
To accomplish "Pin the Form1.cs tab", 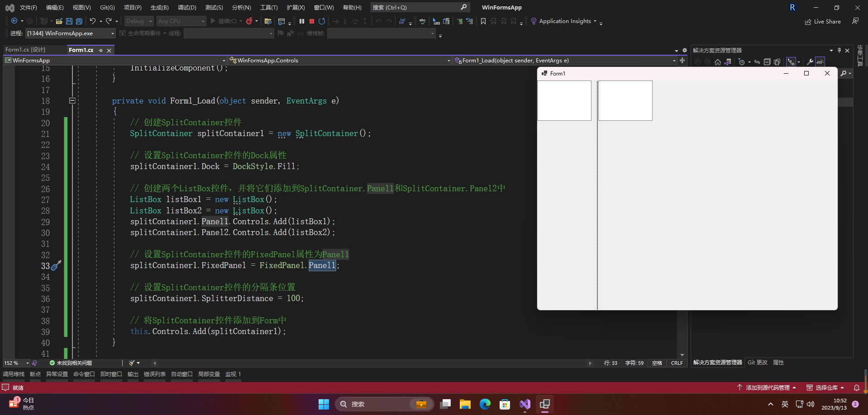I will pyautogui.click(x=100, y=50).
